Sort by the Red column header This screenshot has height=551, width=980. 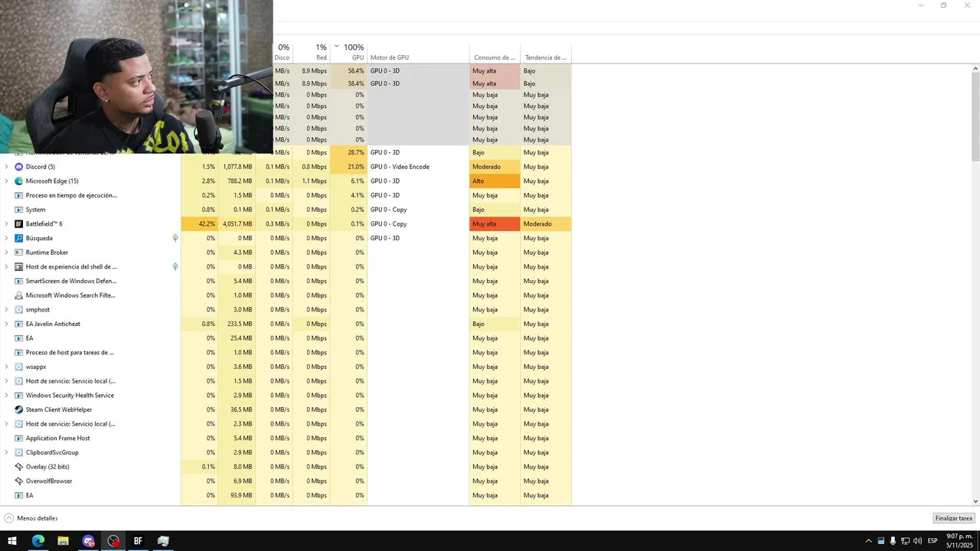312,52
